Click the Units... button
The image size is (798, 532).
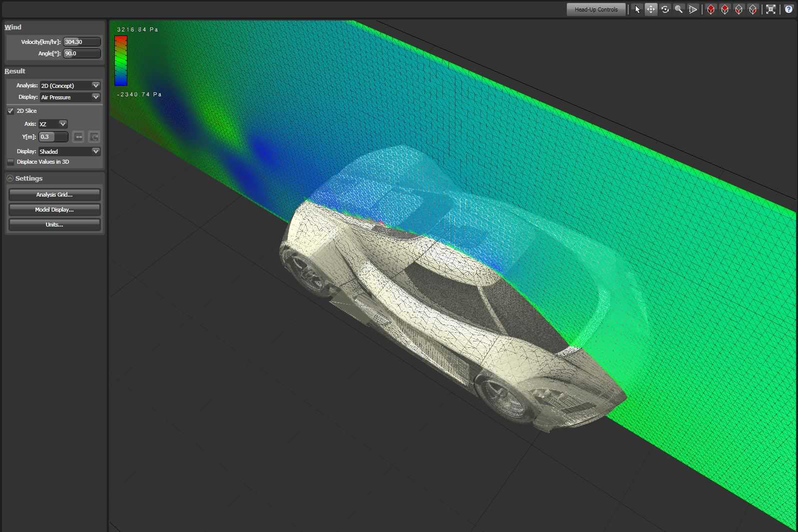coord(54,225)
